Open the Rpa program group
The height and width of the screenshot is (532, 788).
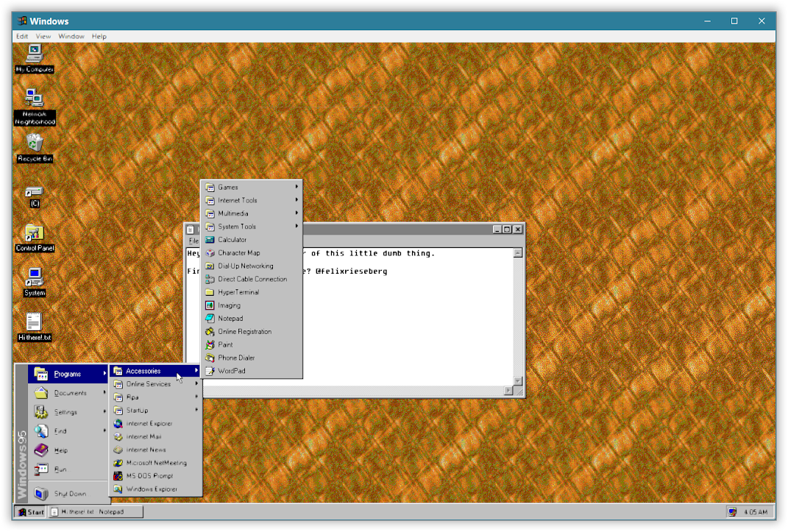(x=156, y=397)
